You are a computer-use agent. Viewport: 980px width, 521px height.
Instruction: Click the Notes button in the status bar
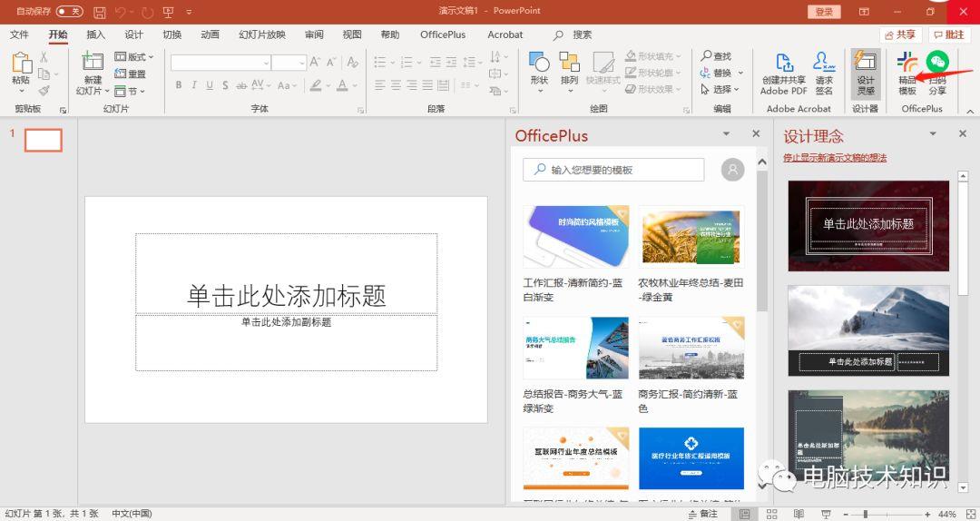pos(703,514)
